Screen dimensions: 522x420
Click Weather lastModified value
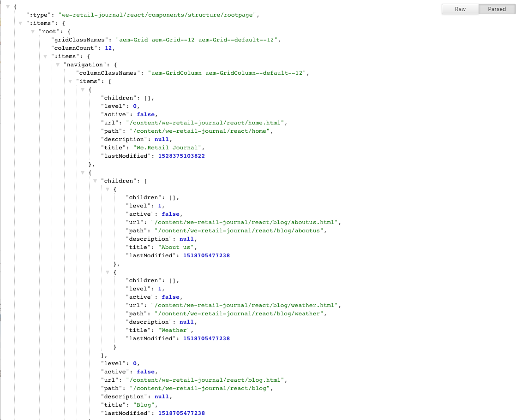pos(206,338)
